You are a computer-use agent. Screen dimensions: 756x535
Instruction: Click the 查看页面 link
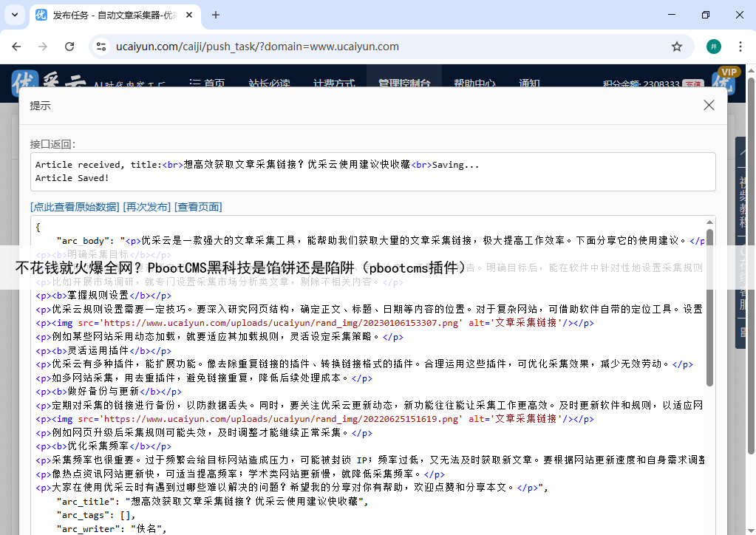198,207
